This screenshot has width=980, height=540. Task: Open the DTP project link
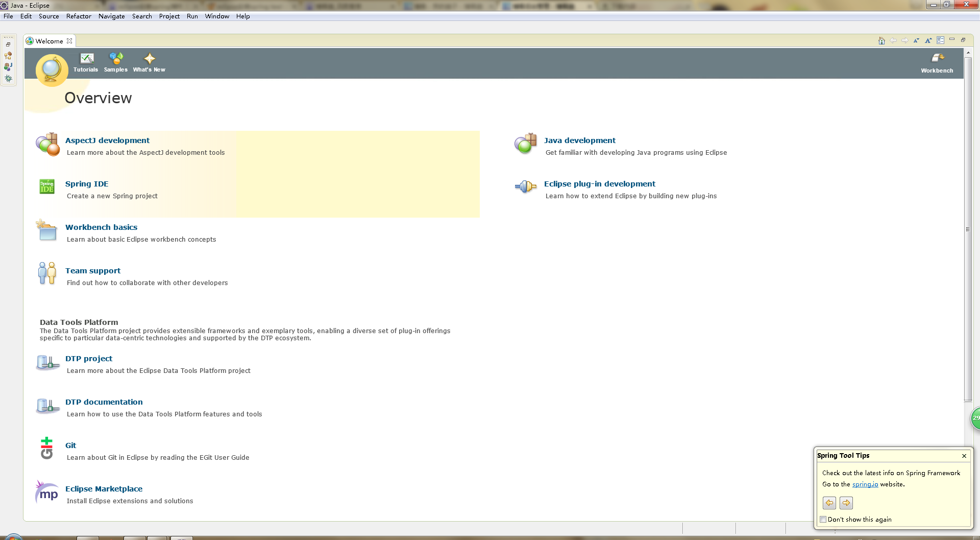89,359
